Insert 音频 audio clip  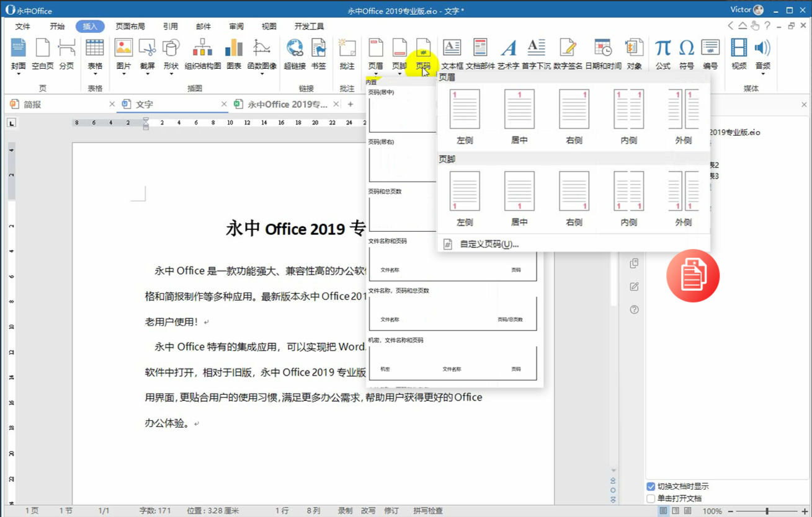(762, 48)
